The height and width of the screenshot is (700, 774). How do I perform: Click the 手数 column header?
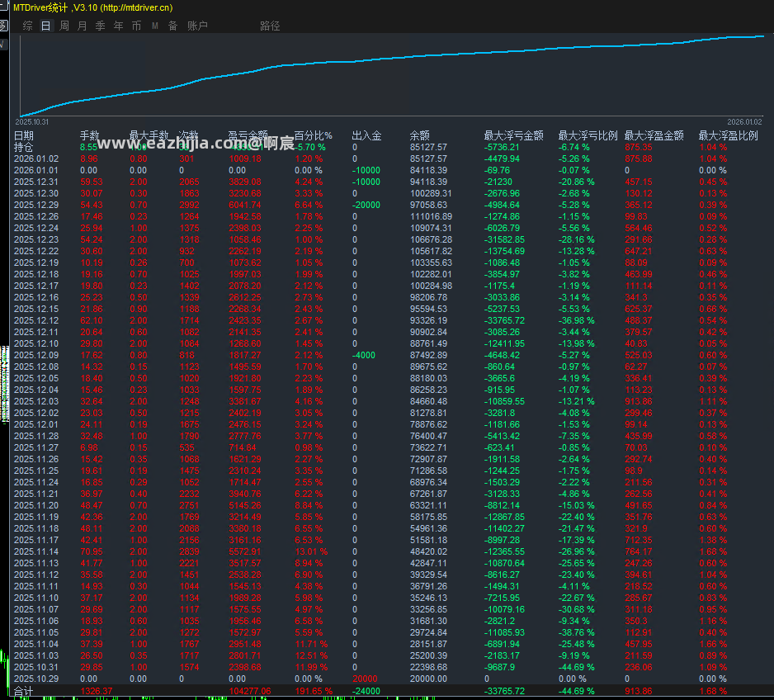point(90,135)
